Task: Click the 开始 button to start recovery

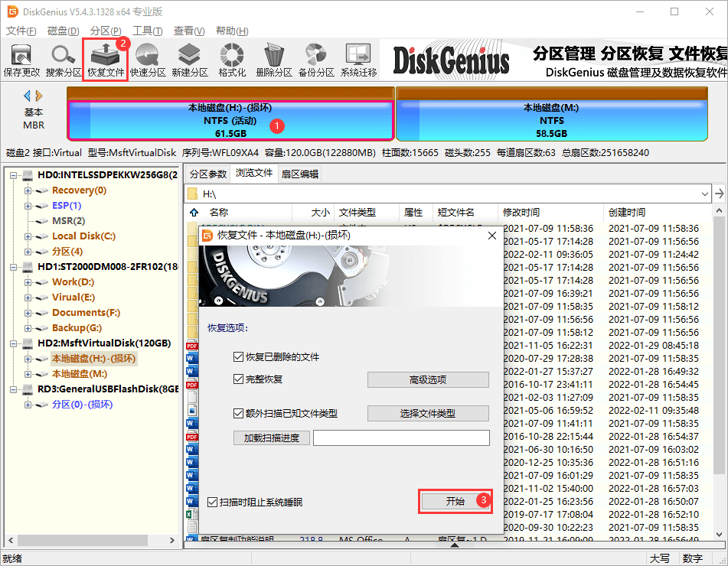Action: [x=455, y=501]
